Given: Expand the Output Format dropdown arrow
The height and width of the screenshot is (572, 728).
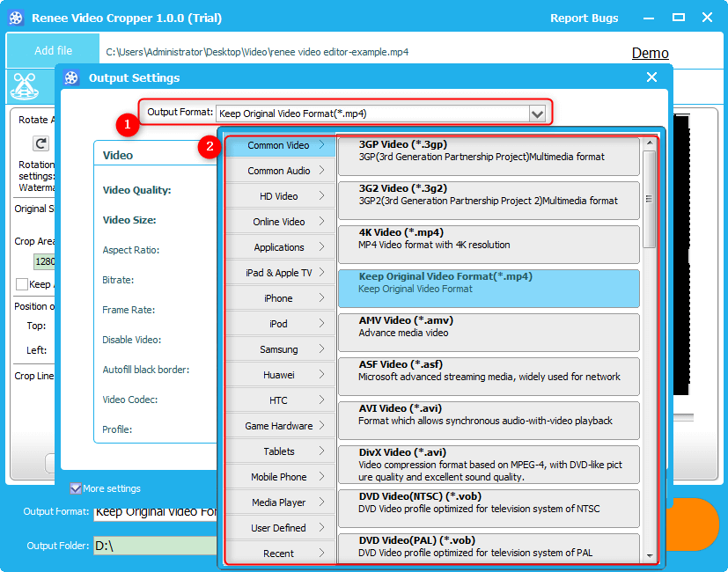Looking at the screenshot, I should 536,114.
